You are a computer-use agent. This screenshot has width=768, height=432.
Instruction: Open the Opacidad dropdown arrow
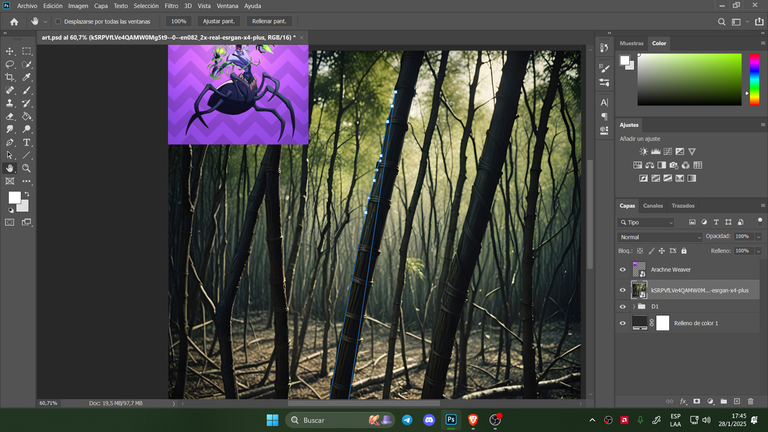point(759,237)
